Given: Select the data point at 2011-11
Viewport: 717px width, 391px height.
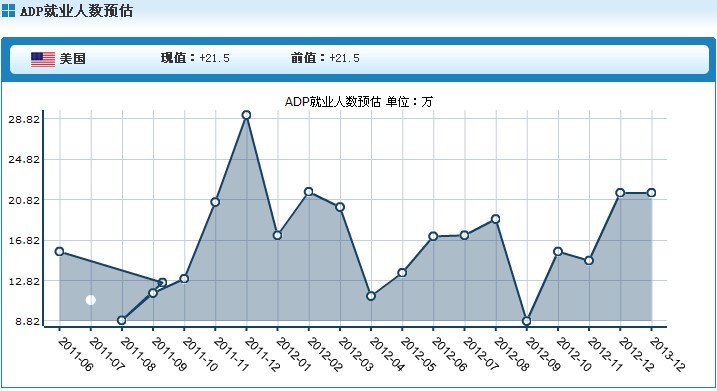Looking at the screenshot, I should click(x=215, y=202).
